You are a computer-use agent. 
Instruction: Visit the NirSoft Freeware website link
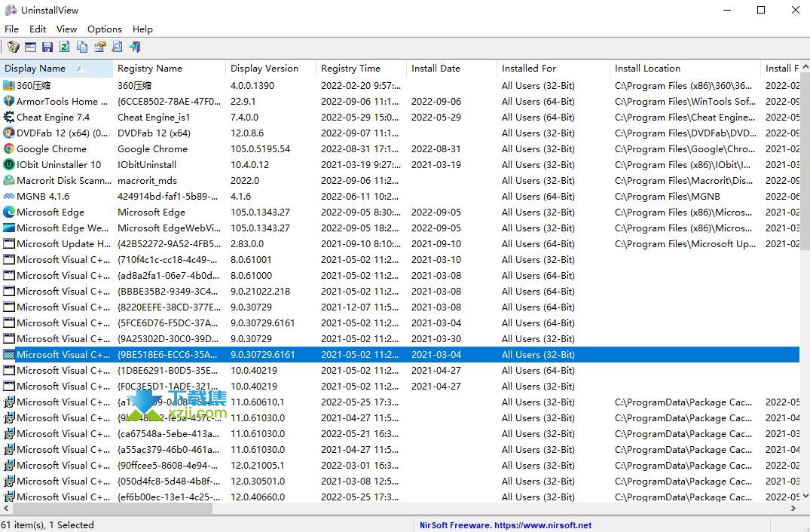tap(506, 525)
